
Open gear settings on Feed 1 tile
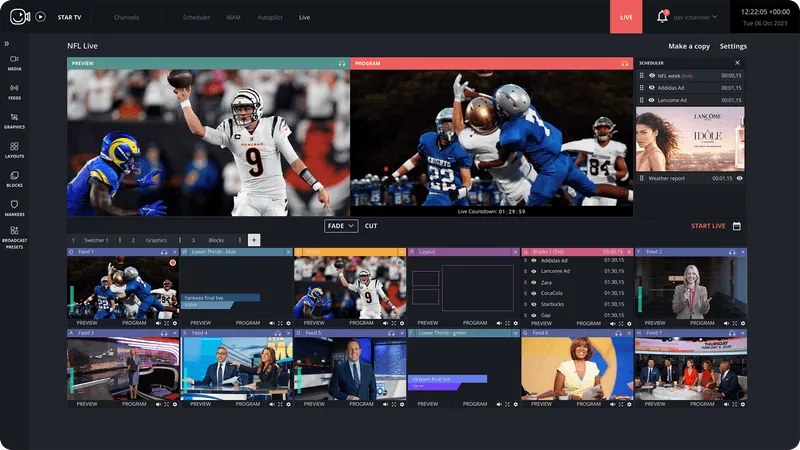175,323
